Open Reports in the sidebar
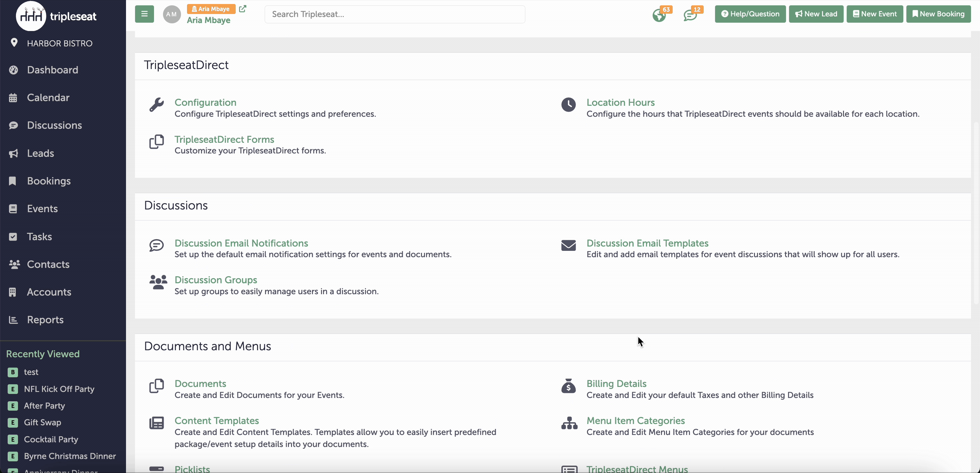Viewport: 980px width, 473px height. click(x=45, y=320)
